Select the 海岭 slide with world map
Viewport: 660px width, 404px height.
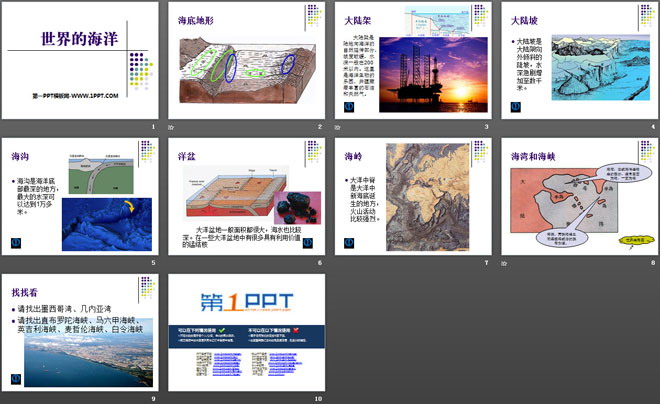[413, 196]
